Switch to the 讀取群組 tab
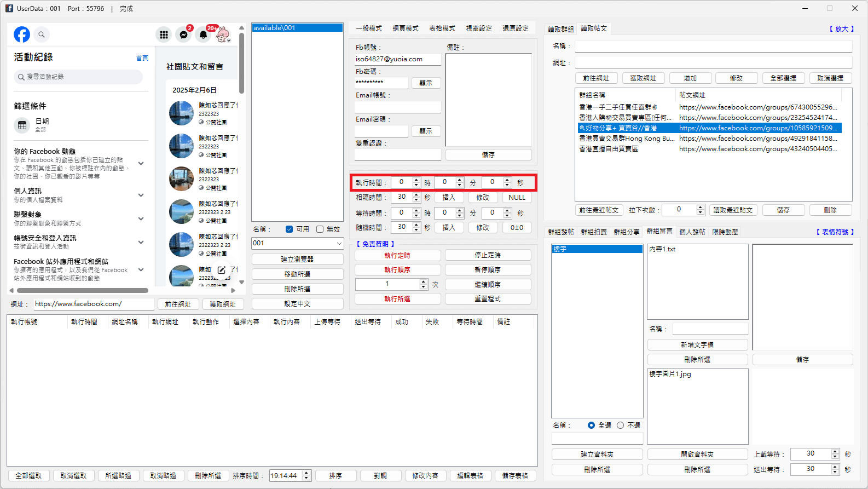Screen dimensions: 868x489 [x=561, y=29]
